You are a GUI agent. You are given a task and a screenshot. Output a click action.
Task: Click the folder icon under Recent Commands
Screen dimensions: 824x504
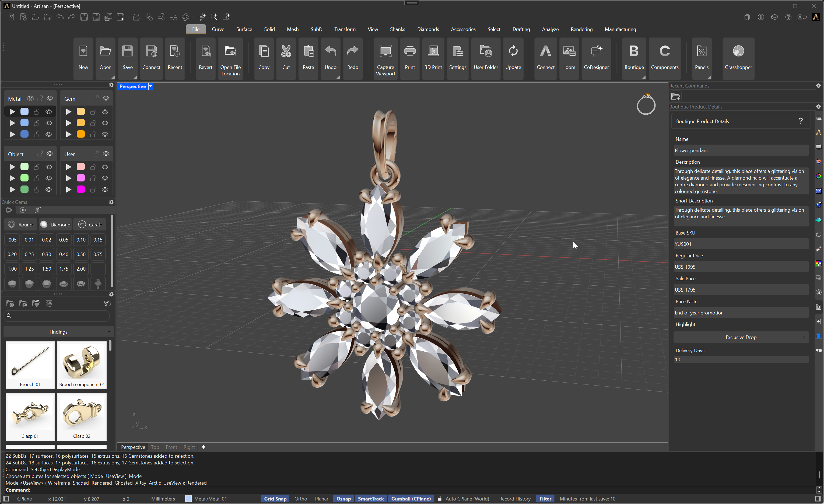(x=676, y=97)
